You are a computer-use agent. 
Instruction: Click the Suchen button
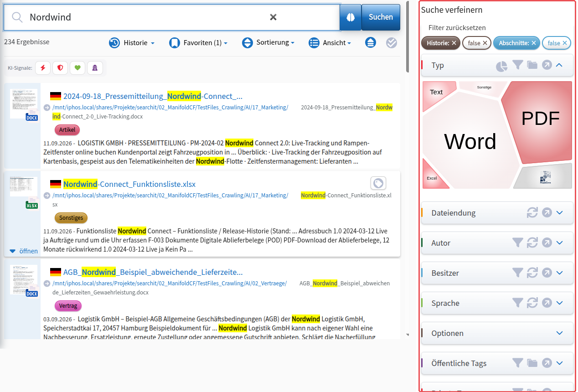tap(381, 17)
